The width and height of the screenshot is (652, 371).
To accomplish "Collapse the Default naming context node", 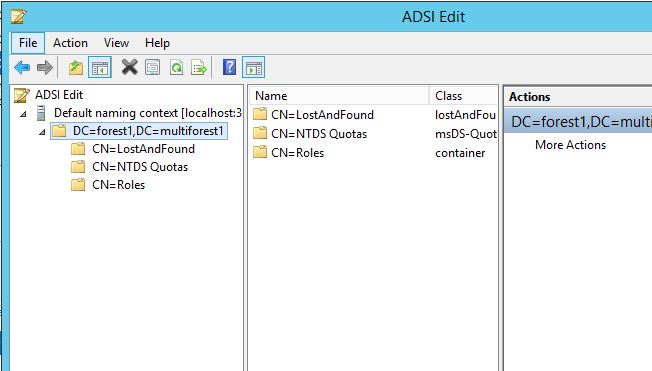I will tap(23, 114).
